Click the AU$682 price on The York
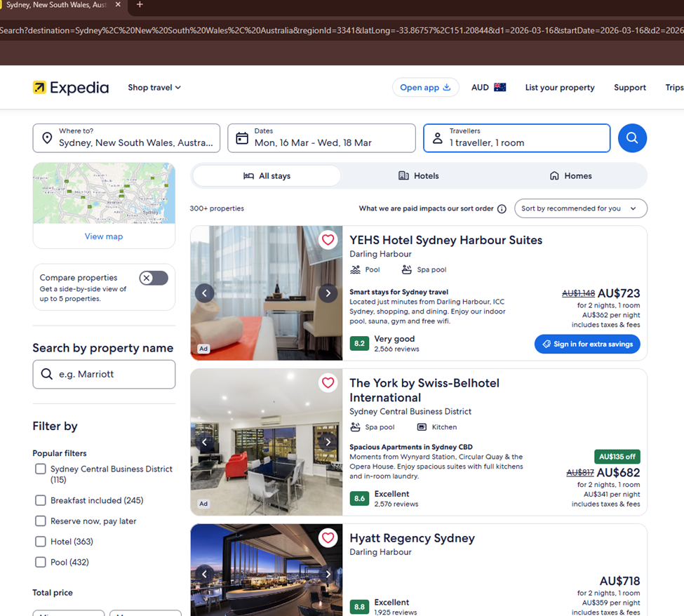This screenshot has height=616, width=684. (x=618, y=472)
